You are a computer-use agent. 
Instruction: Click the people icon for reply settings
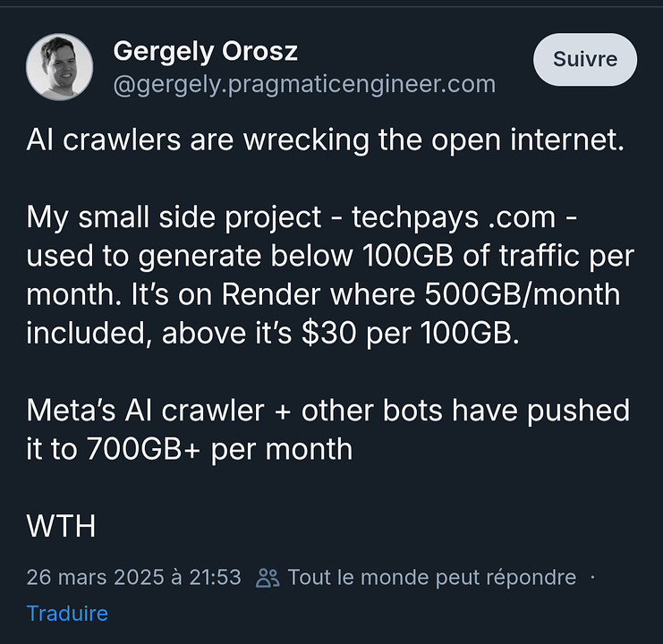[x=268, y=578]
